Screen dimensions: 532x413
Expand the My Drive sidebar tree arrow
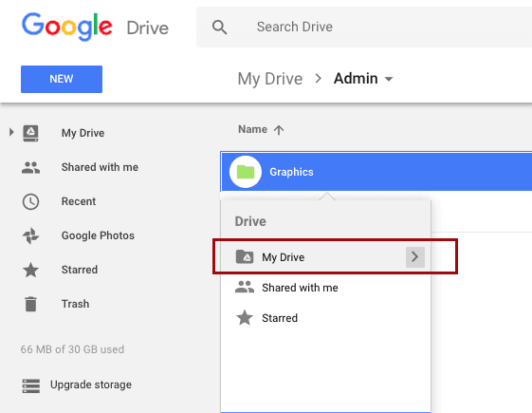pos(11,132)
